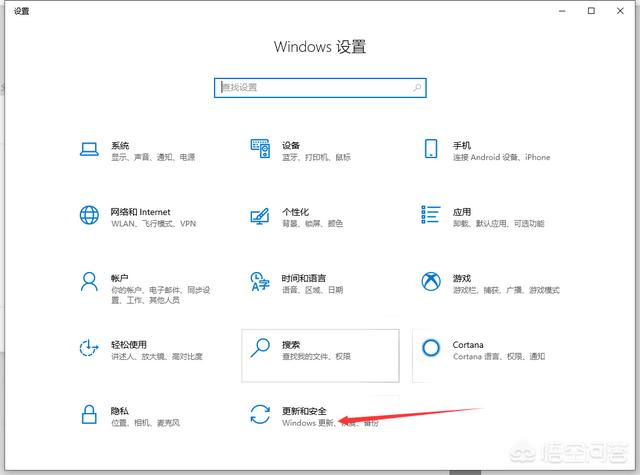640x475 pixels.
Task: Open the Phone icon
Action: click(431, 148)
